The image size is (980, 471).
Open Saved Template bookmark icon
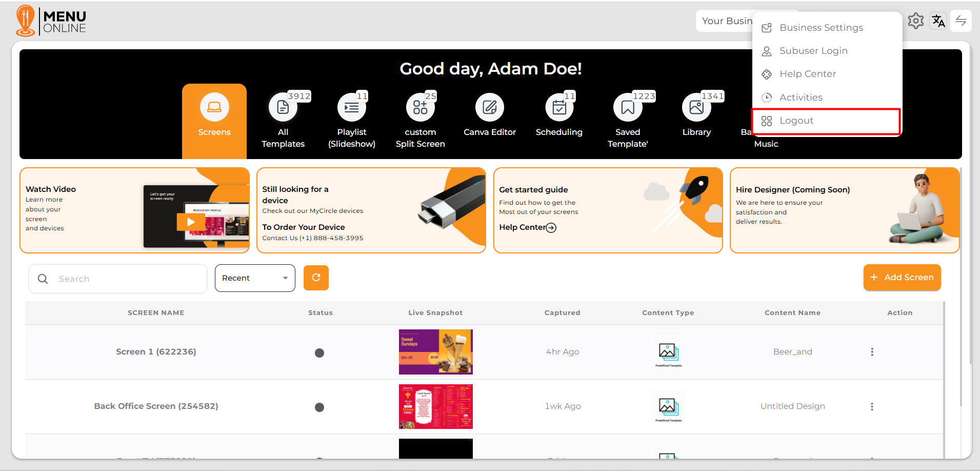(628, 108)
